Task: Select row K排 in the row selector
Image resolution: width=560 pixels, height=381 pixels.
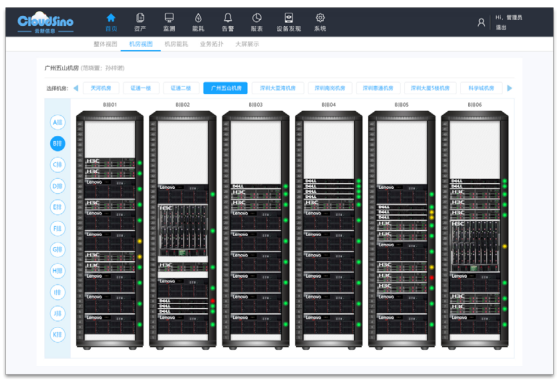Action: point(58,335)
